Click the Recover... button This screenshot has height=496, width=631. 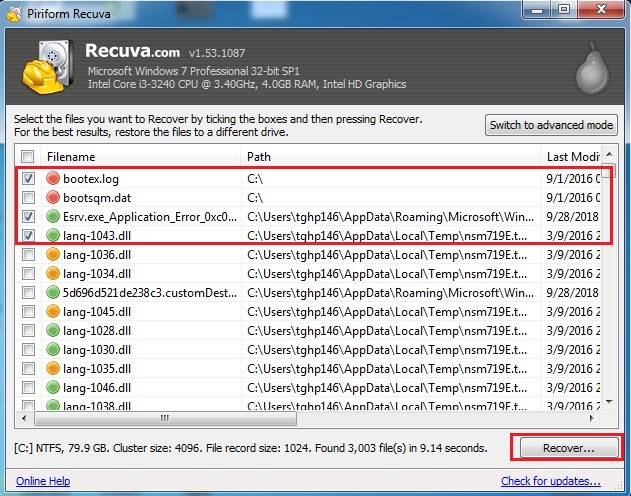[569, 448]
